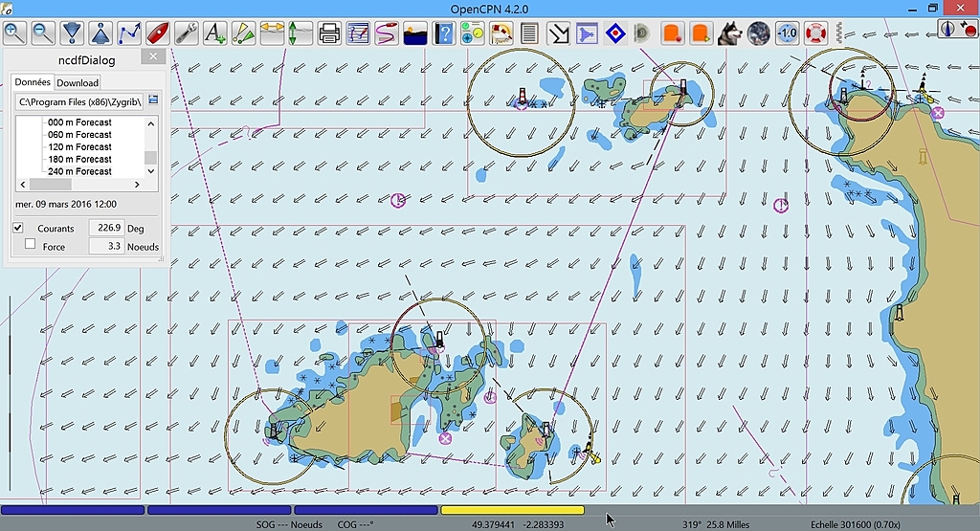Click the file path input field
Screen dimensions: 980x531
click(x=79, y=101)
